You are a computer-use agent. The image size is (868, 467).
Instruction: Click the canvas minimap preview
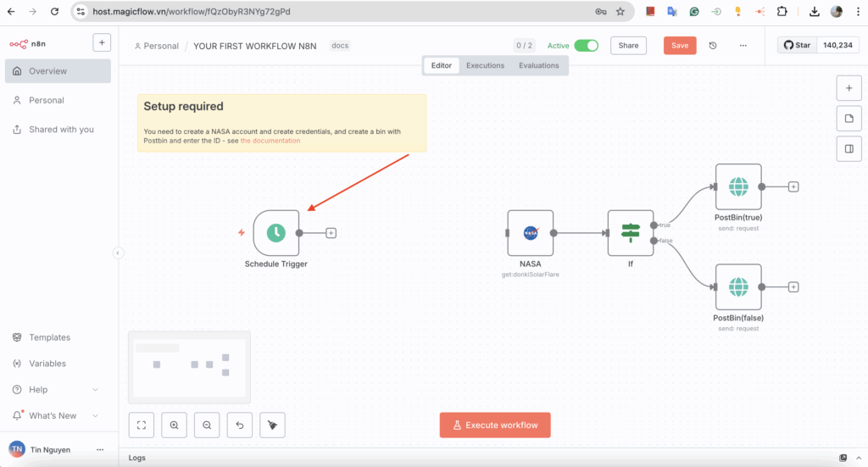pyautogui.click(x=189, y=367)
